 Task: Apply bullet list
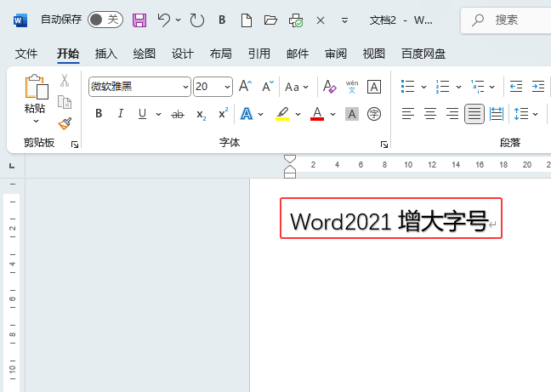click(407, 87)
